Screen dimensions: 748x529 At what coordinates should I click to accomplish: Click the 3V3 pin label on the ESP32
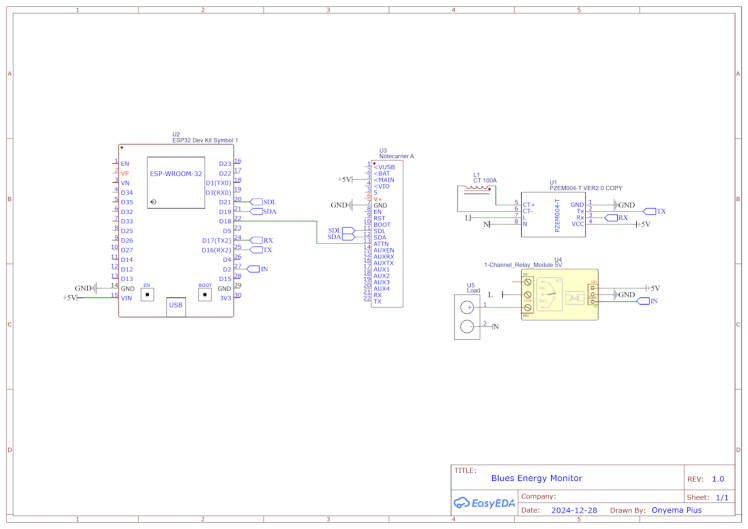point(225,298)
